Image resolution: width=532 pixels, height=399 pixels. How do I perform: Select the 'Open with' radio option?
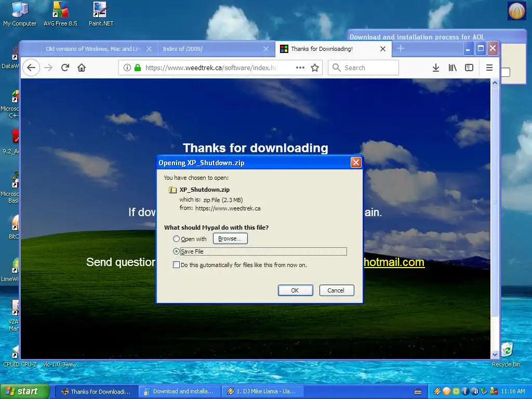tap(176, 239)
